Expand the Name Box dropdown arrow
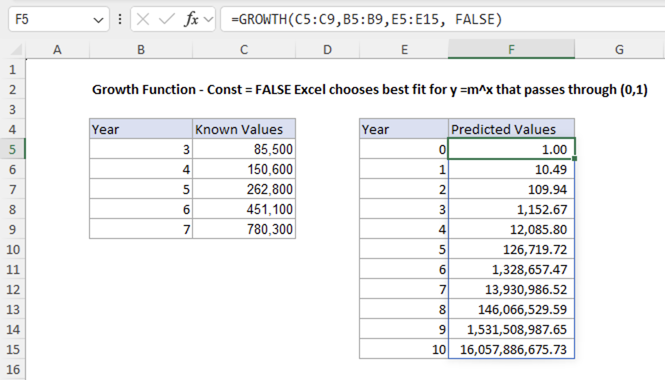The height and width of the screenshot is (380, 665). 98,20
